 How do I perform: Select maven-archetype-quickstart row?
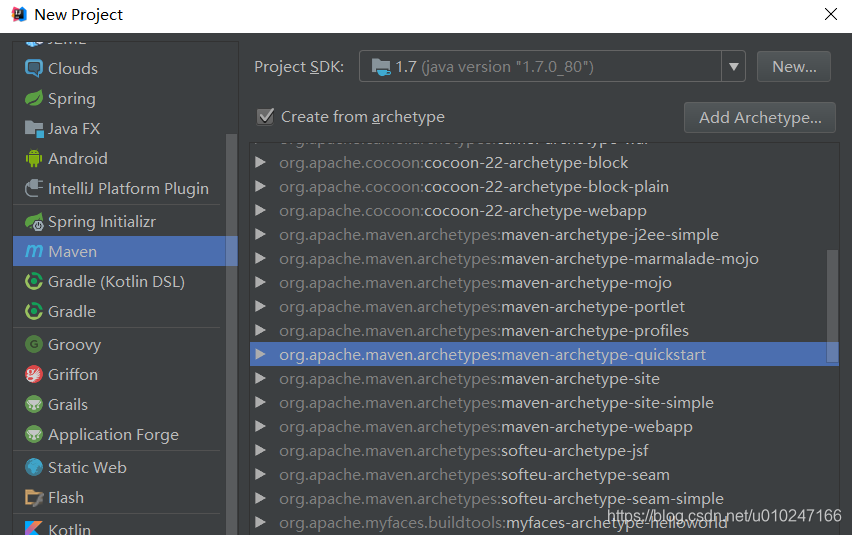tap(544, 354)
